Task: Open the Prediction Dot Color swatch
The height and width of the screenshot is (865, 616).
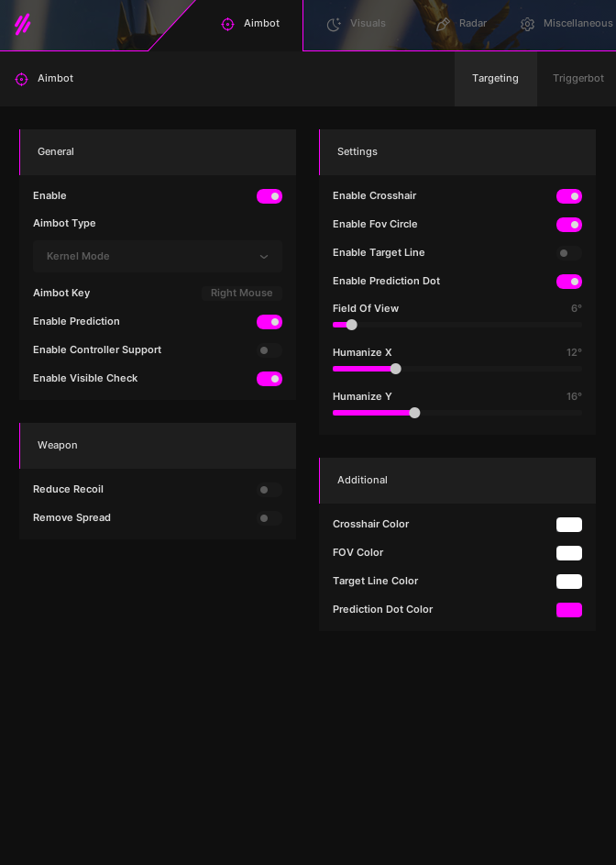Action: tap(569, 610)
